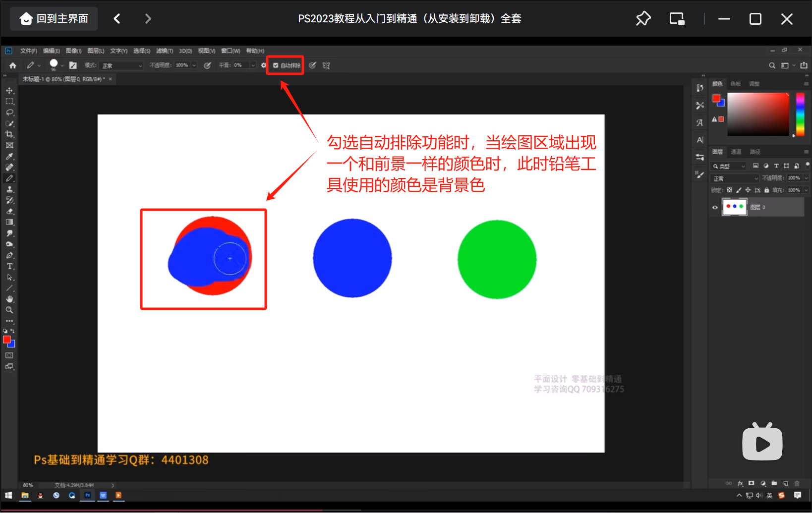
Task: Toggle Quick Mask mode
Action: [x=9, y=355]
